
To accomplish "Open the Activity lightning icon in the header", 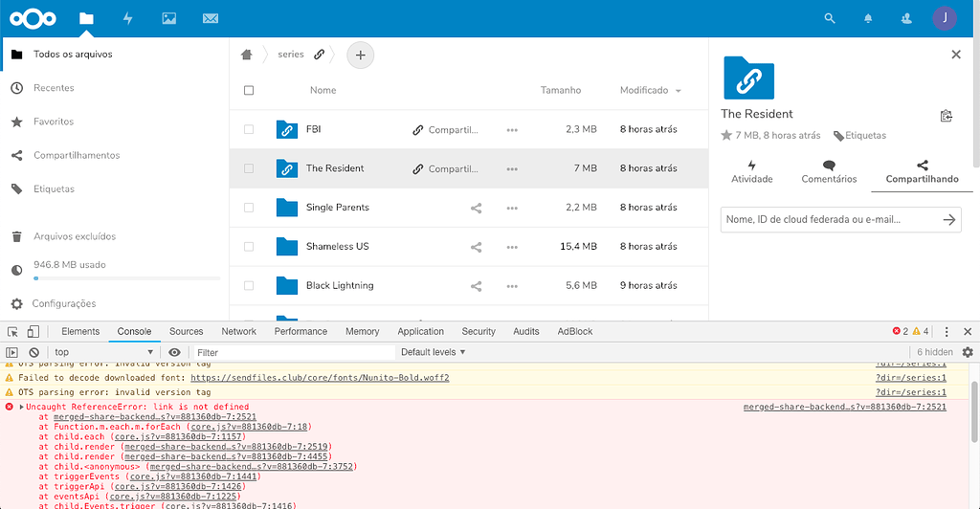I will coord(127,19).
